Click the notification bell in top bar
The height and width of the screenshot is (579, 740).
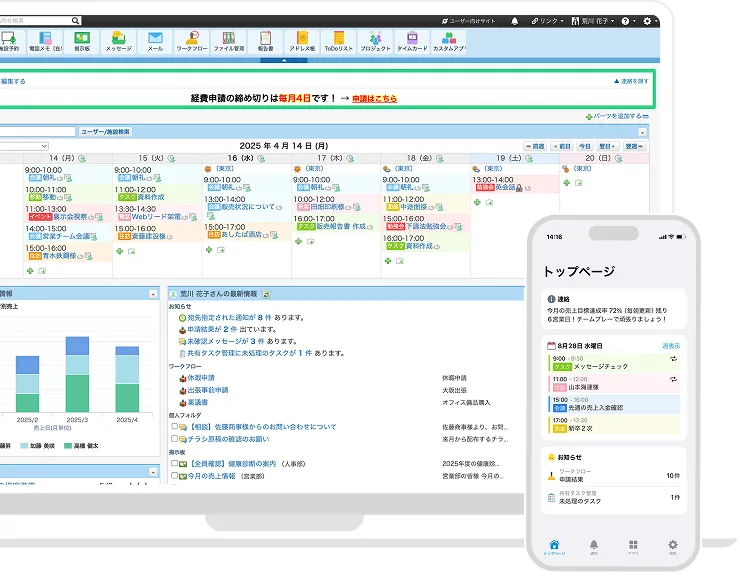tap(515, 20)
